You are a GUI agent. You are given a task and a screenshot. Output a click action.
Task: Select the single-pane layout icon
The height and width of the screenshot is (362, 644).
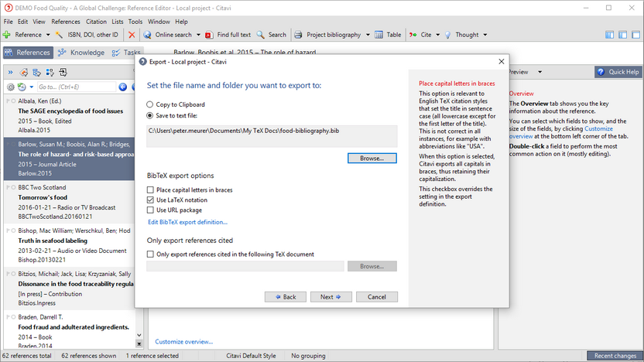635,35
